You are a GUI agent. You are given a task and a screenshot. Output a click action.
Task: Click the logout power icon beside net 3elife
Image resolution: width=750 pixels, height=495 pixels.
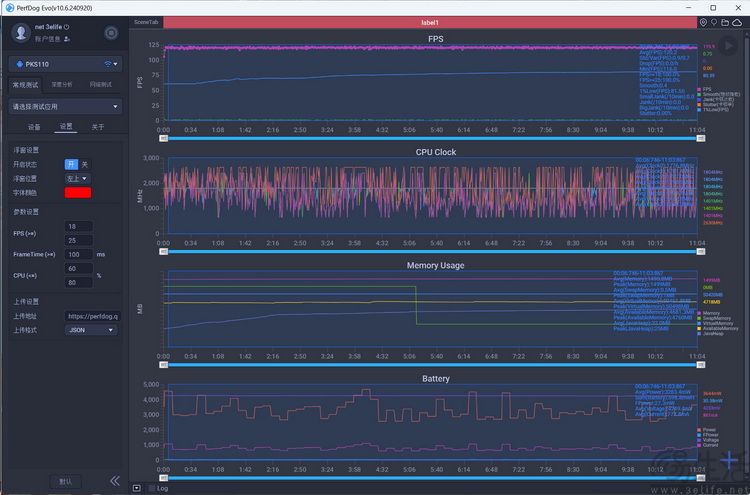click(66, 27)
